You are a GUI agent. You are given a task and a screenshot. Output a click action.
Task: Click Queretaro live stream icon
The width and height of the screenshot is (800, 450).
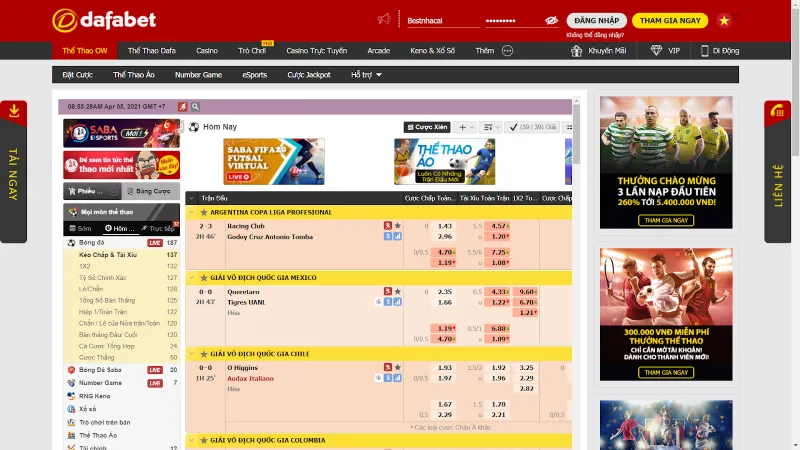(x=388, y=291)
